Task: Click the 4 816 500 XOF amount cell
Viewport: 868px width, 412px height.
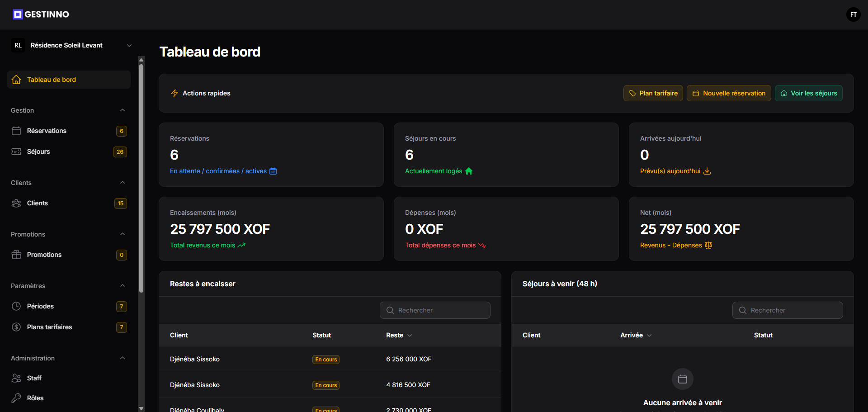Action: (x=408, y=385)
